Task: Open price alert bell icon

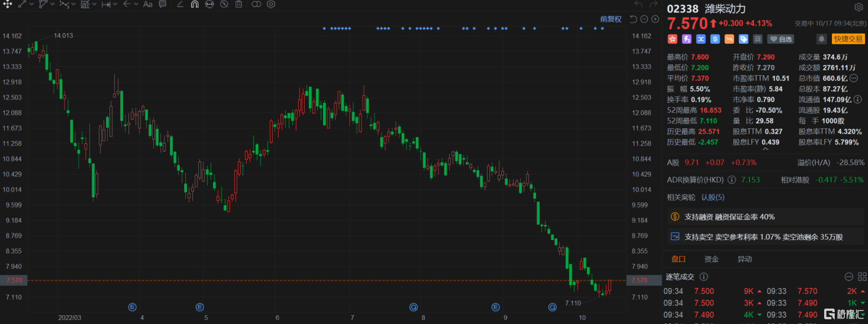Action: coord(822,39)
